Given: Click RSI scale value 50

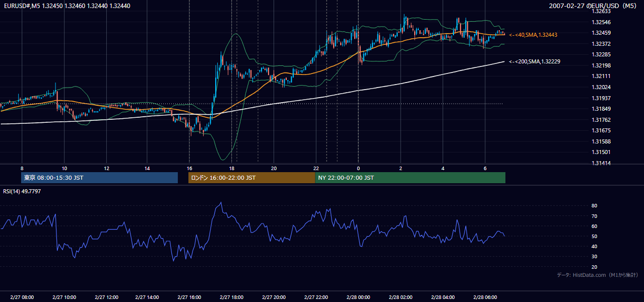Looking at the screenshot, I should pos(594,236).
